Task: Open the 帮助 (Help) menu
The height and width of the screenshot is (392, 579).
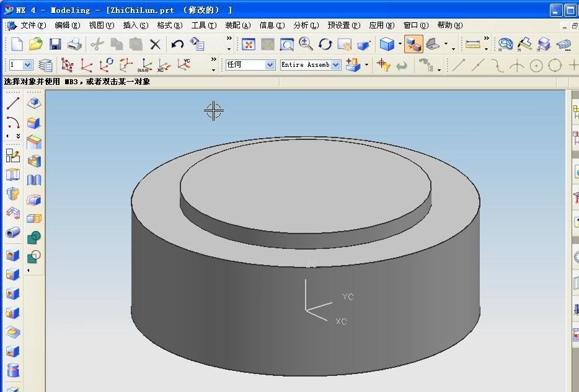Action: click(449, 25)
